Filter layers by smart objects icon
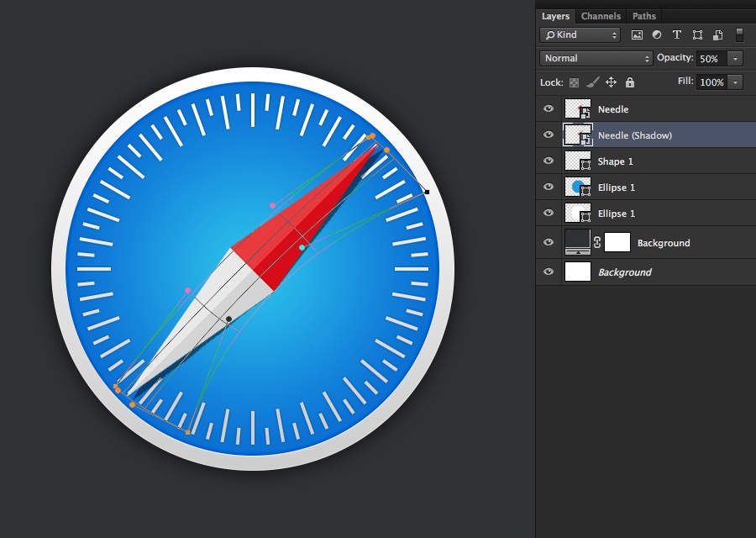This screenshot has width=756, height=538. coord(718,34)
